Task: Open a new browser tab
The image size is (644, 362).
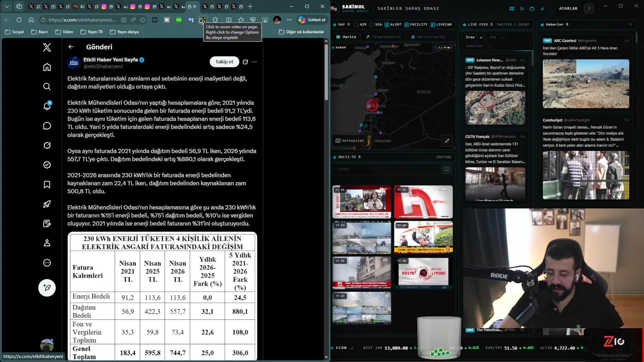Action: [250, 7]
